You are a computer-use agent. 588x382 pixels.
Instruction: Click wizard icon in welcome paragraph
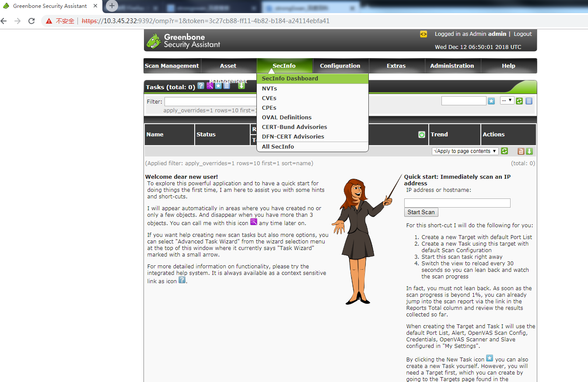254,222
